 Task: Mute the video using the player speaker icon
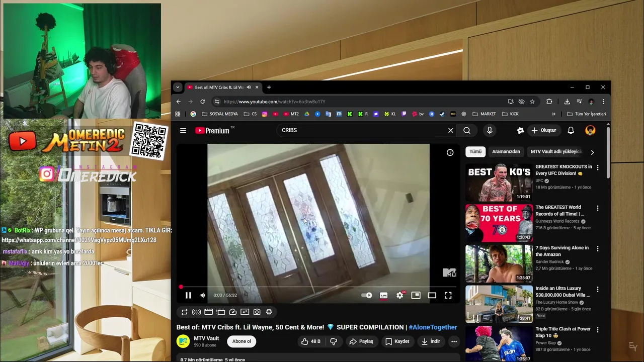[203, 296]
